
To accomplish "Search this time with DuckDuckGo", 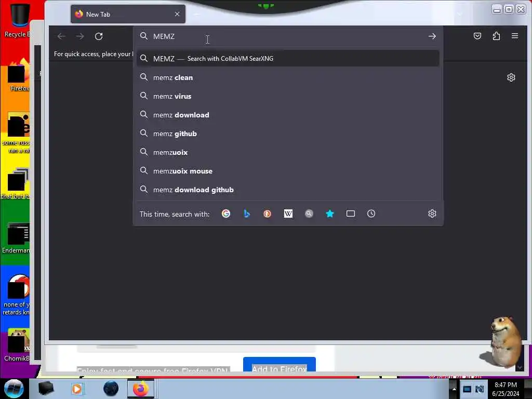I will pyautogui.click(x=268, y=214).
